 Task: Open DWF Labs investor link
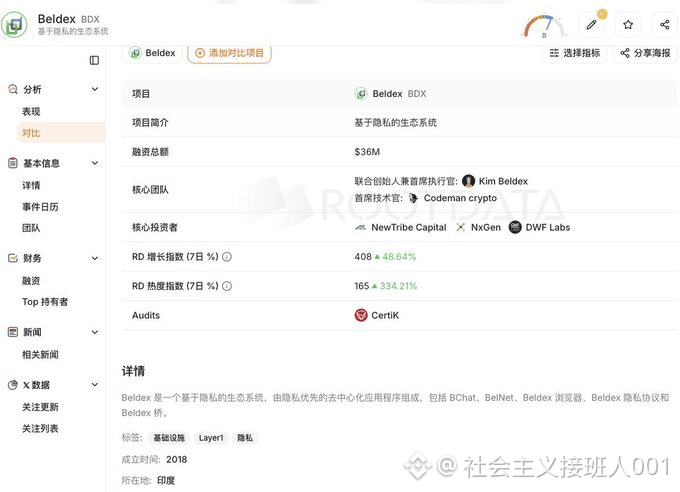point(548,227)
